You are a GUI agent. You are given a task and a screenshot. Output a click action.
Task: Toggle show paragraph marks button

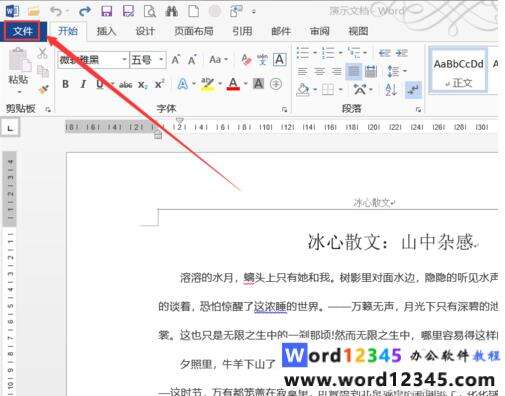point(413,89)
